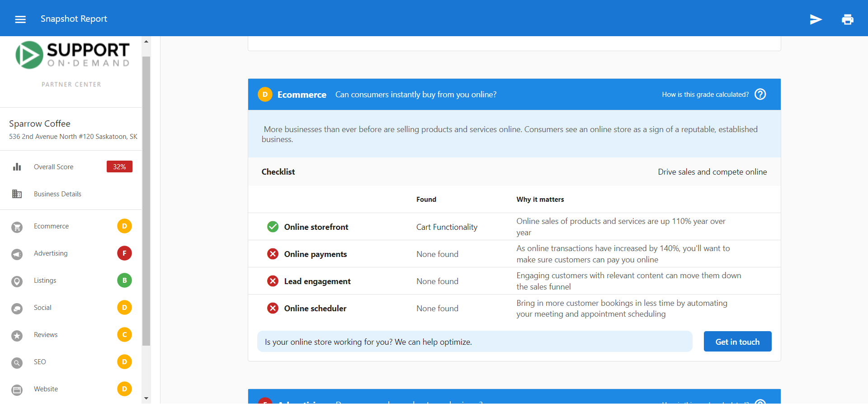This screenshot has height=404, width=868.
Task: Click the sidebar scrollbar down arrow
Action: (x=146, y=399)
